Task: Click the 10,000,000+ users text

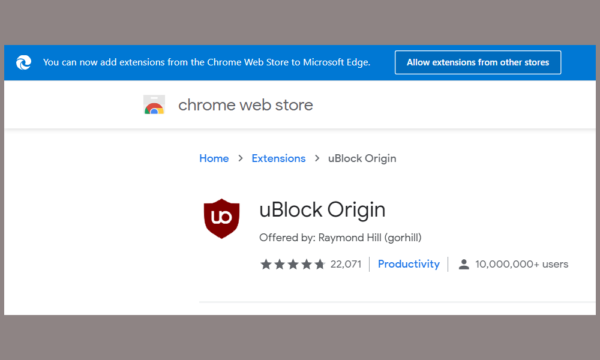Action: [522, 264]
